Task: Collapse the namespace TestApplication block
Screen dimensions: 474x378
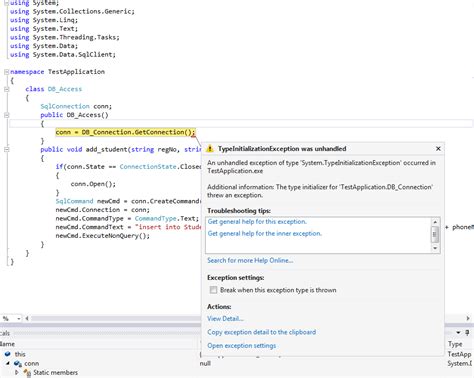Action: (6, 72)
